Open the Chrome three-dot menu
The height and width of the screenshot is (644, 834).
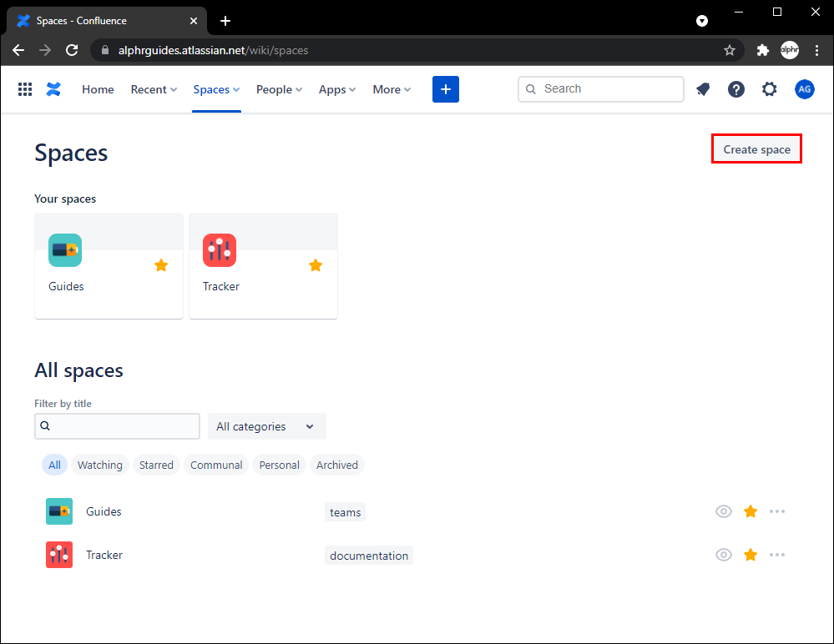coord(816,51)
